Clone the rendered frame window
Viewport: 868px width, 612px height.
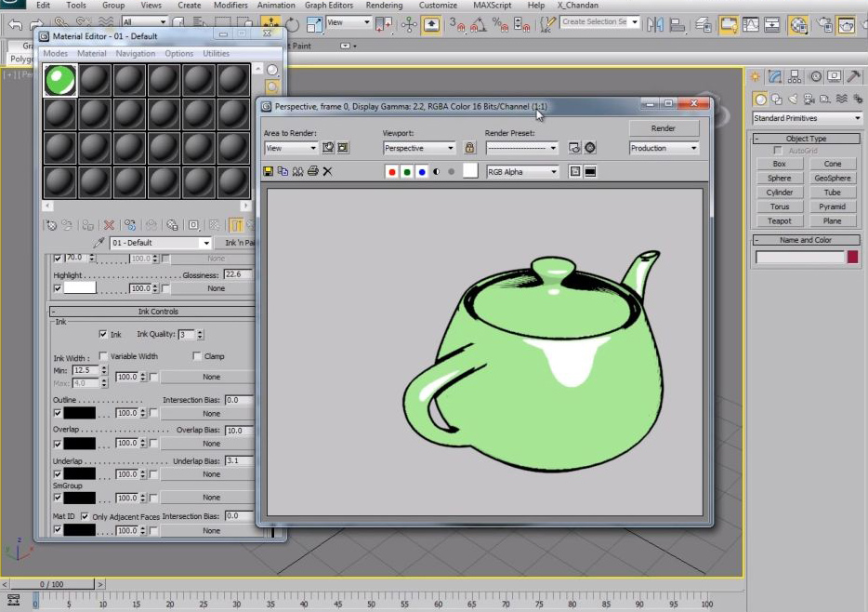(297, 171)
